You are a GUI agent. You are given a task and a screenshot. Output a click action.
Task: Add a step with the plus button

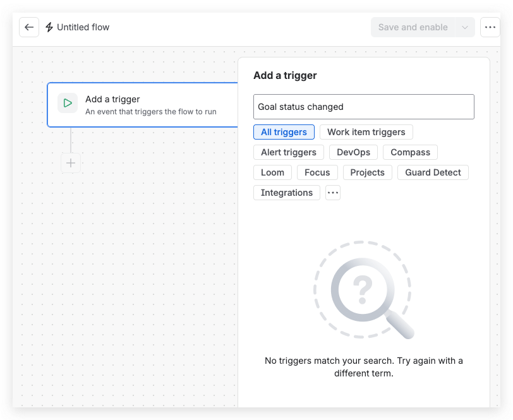tap(71, 163)
